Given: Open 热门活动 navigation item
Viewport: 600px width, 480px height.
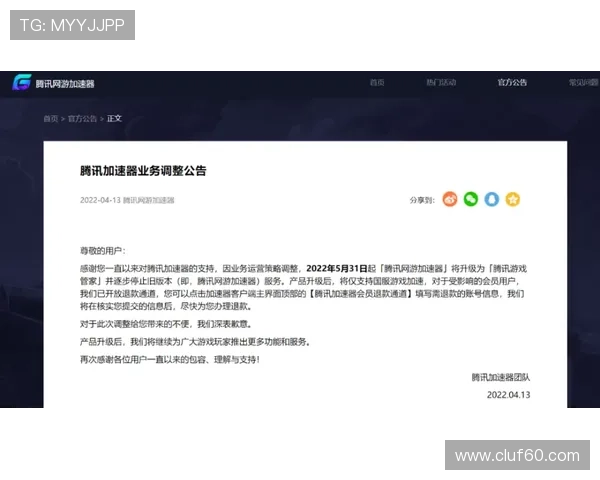Looking at the screenshot, I should click(x=441, y=82).
